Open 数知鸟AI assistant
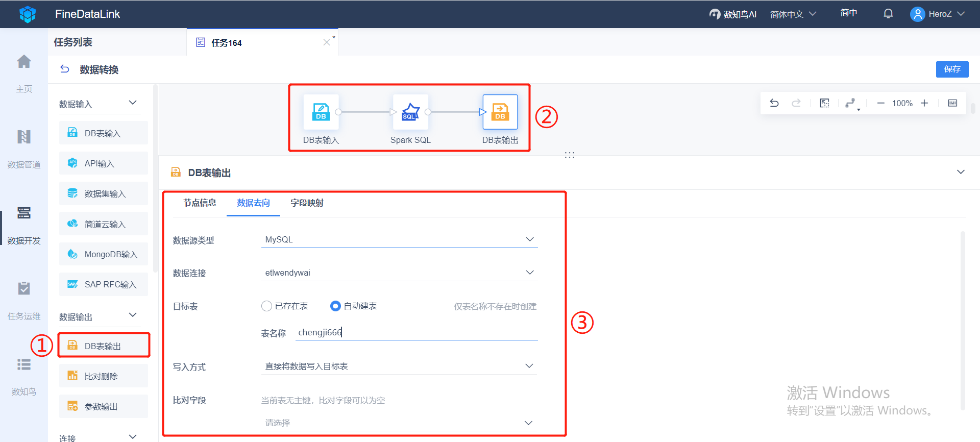The height and width of the screenshot is (442, 980). pyautogui.click(x=732, y=14)
